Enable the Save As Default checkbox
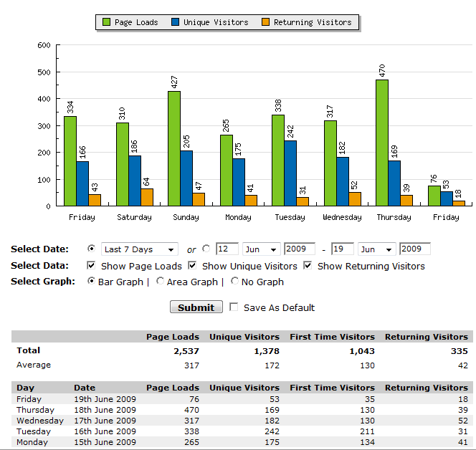 click(234, 307)
